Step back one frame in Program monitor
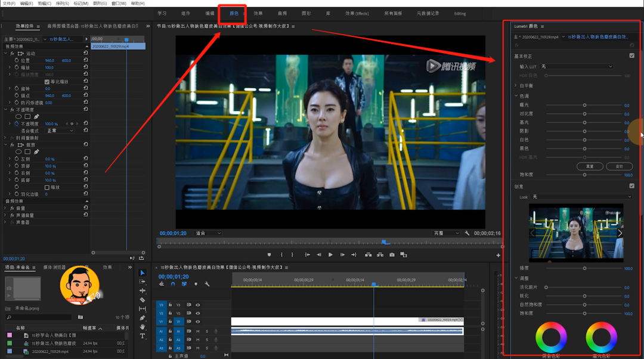The width and height of the screenshot is (644, 359). 319,255
